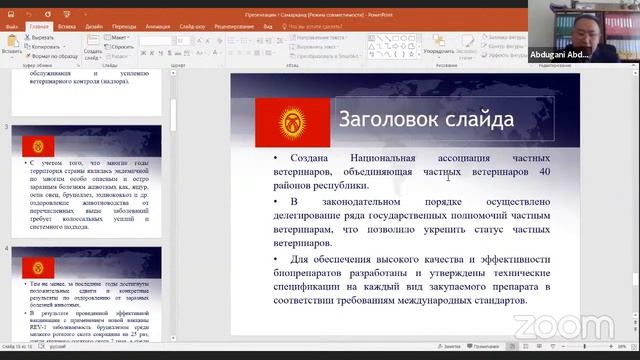
Task: Open the File (Файл) tab
Action: [12, 27]
